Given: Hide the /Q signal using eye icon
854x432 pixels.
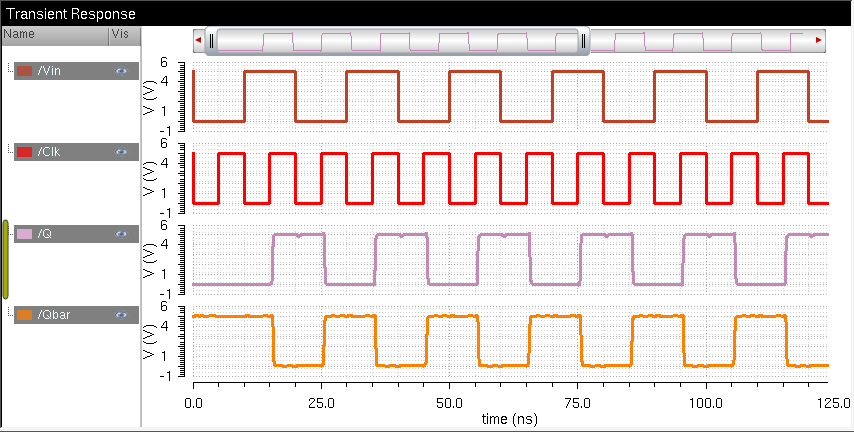Looking at the screenshot, I should pyautogui.click(x=121, y=234).
